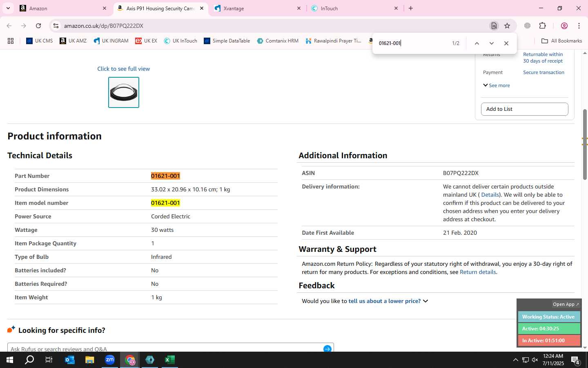The width and height of the screenshot is (588, 368).
Task: Open the Rawalpindi Prayer Times bookmark
Action: 333,41
